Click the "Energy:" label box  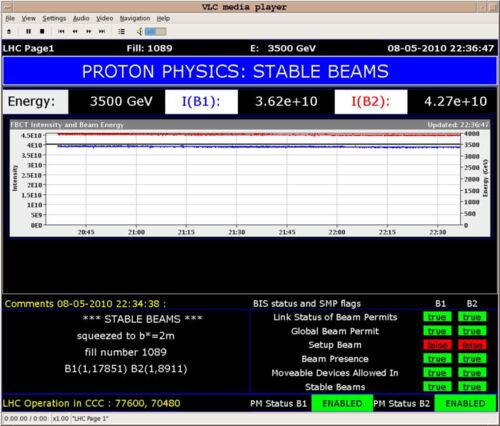pyautogui.click(x=36, y=102)
